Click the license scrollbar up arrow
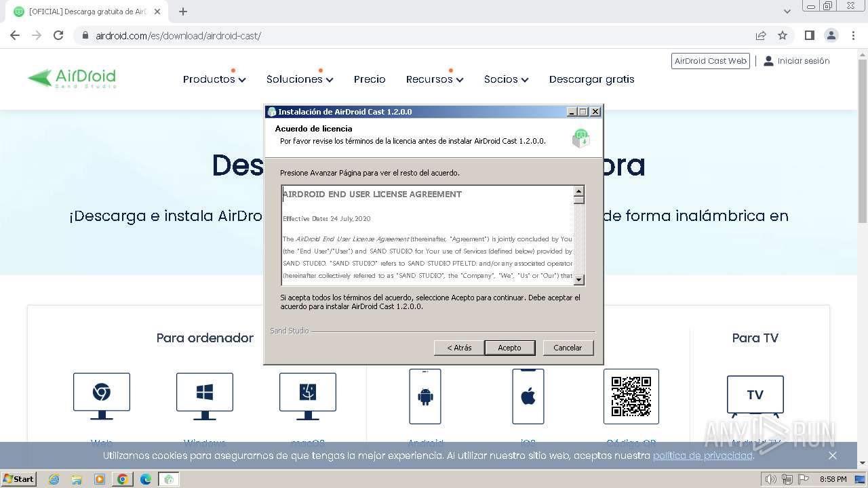This screenshot has width=868, height=488. 579,192
